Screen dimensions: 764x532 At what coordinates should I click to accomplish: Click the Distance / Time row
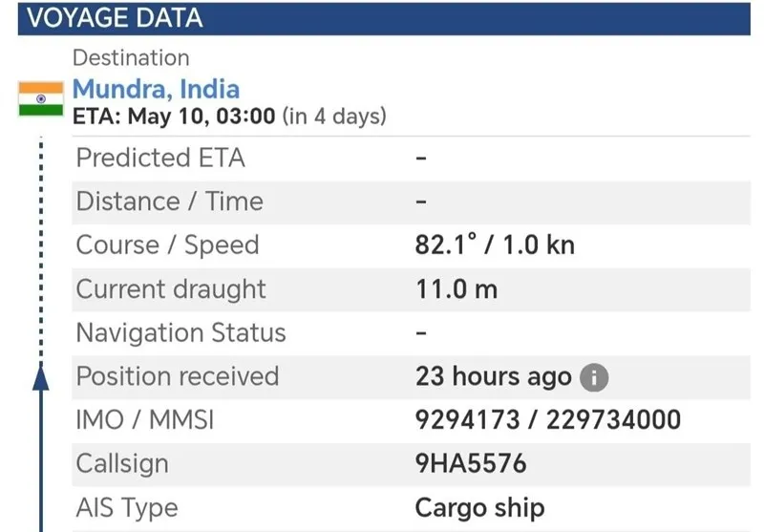click(x=412, y=202)
